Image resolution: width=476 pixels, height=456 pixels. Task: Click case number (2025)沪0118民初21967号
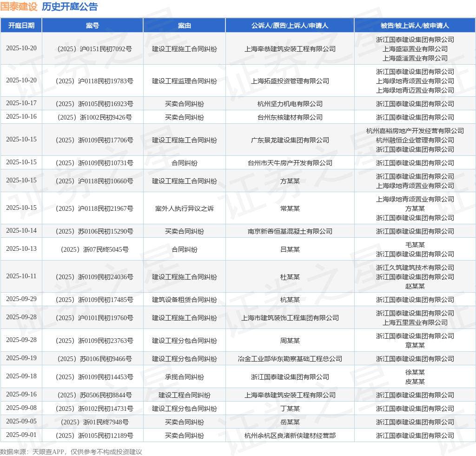[x=95, y=208]
